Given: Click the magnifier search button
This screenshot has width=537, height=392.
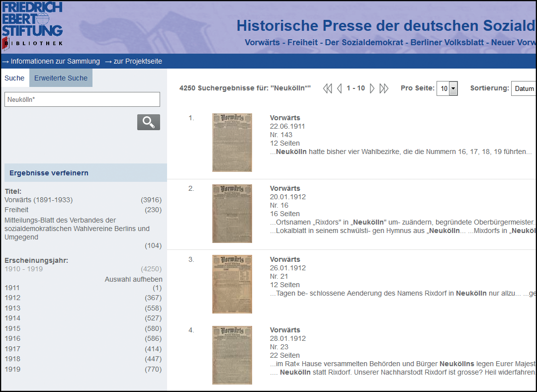Looking at the screenshot, I should point(149,122).
